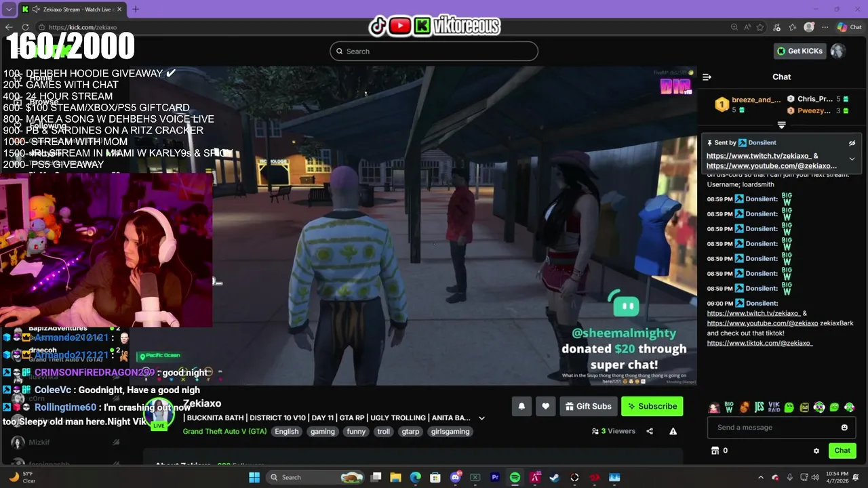Focus the Kick search bar
This screenshot has width=868, height=488.
click(x=434, y=51)
